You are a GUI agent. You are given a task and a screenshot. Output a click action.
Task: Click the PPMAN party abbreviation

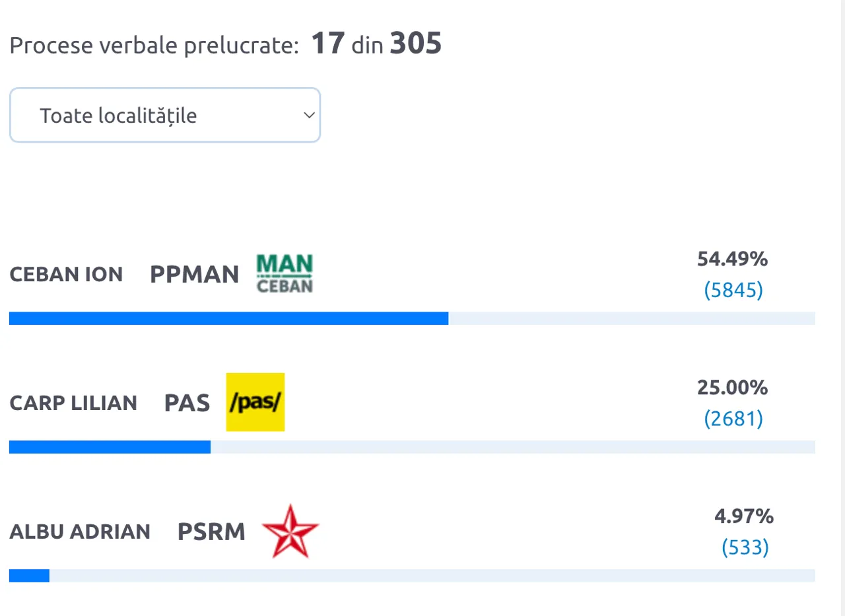[x=195, y=275]
